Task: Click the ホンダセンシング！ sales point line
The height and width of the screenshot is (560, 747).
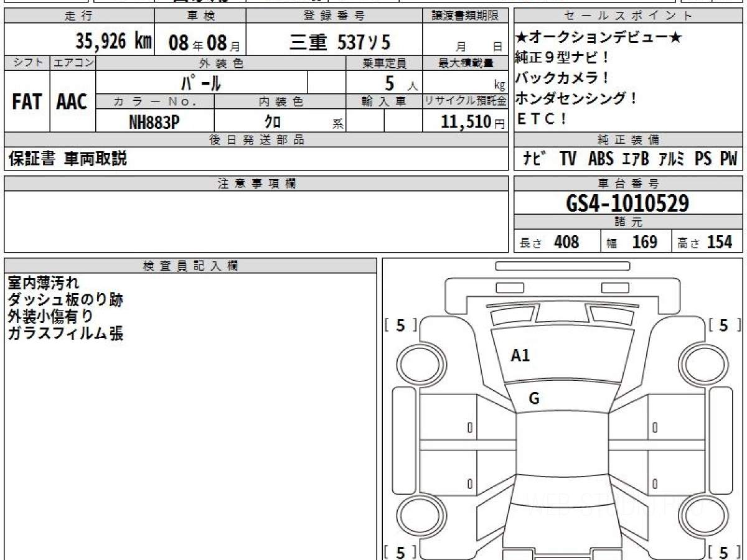Action: (x=576, y=98)
